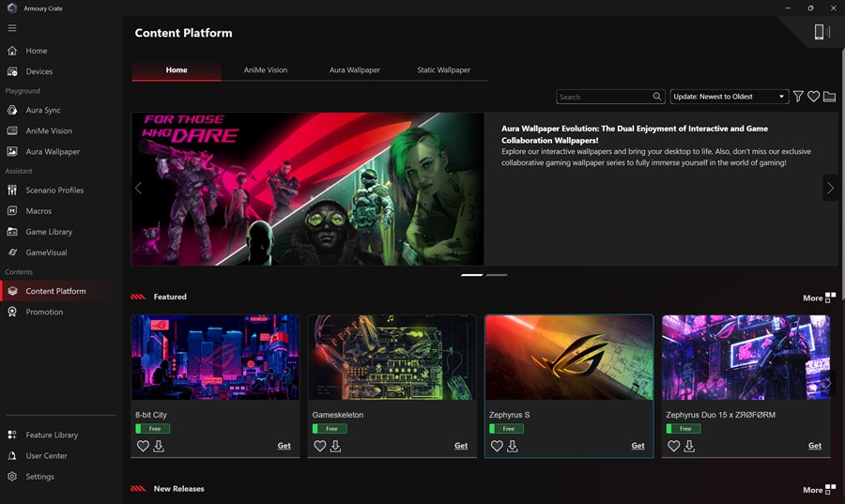Open favorites heart icon near search
The width and height of the screenshot is (845, 504).
click(x=814, y=97)
